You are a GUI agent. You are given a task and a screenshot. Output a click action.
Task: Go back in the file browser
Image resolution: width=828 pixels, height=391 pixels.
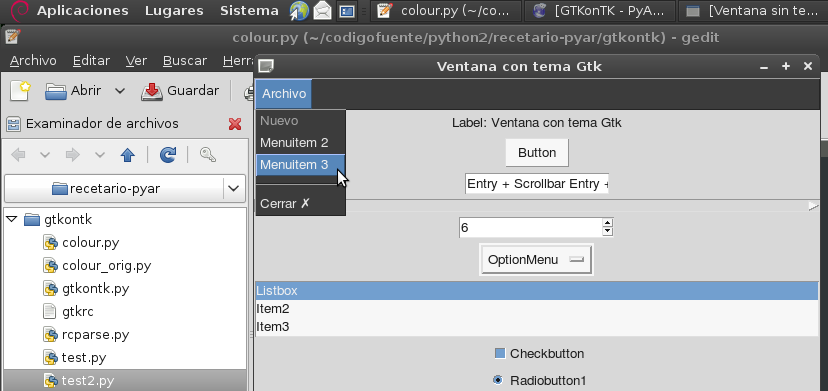[18, 155]
